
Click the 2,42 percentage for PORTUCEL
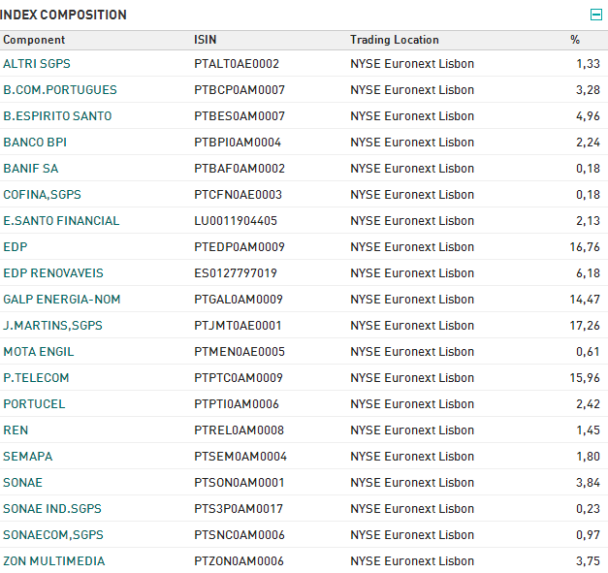point(588,404)
